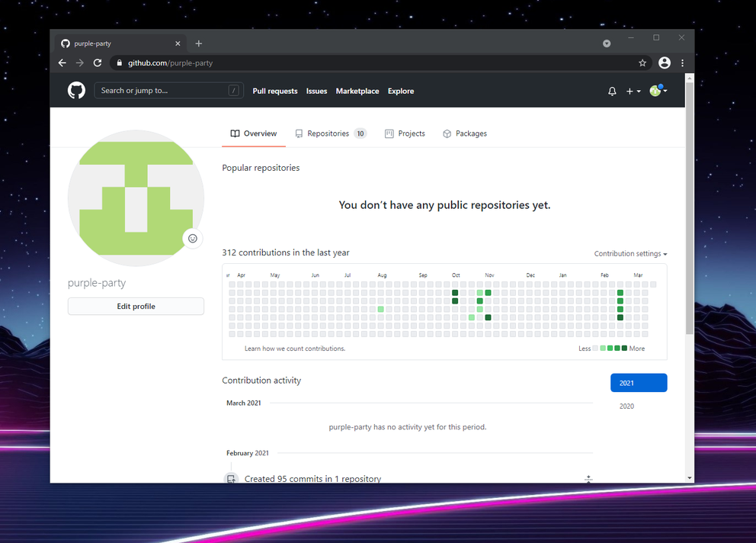Click the Edit profile button

[136, 306]
